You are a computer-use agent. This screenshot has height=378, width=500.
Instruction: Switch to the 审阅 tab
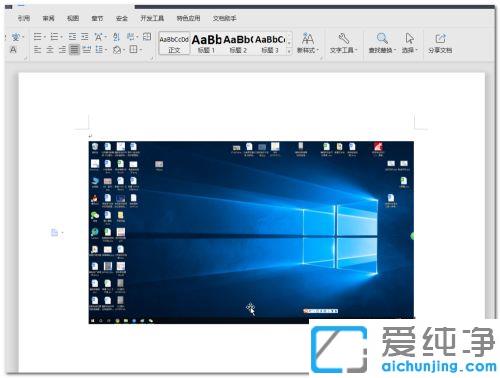[x=48, y=19]
